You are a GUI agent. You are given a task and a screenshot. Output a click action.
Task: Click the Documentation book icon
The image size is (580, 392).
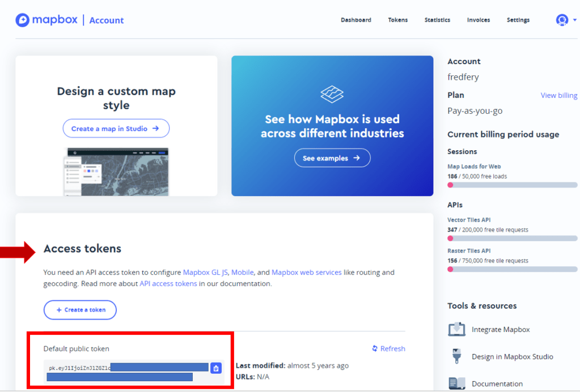[456, 384]
